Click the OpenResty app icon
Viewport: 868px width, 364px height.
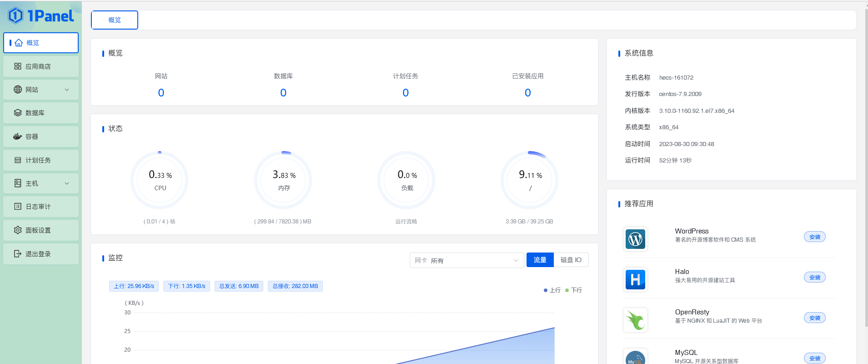click(635, 320)
